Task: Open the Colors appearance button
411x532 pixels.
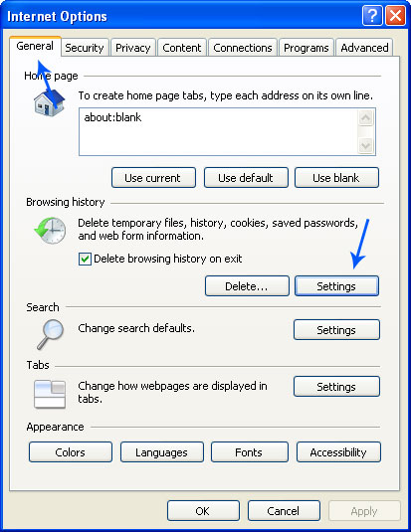Action: pyautogui.click(x=71, y=451)
